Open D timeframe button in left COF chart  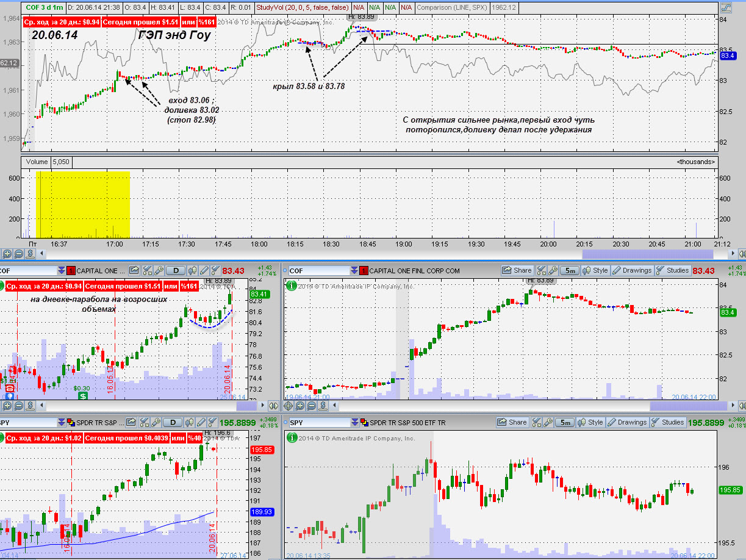point(176,270)
